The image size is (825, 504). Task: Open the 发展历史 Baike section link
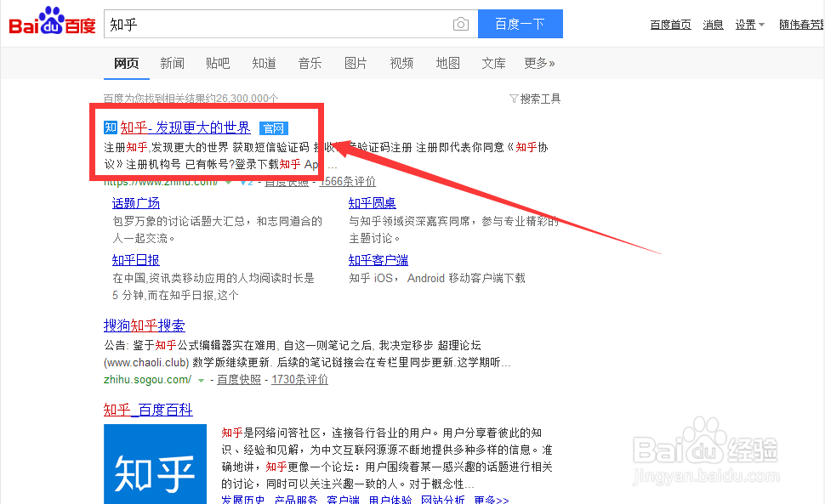242,499
